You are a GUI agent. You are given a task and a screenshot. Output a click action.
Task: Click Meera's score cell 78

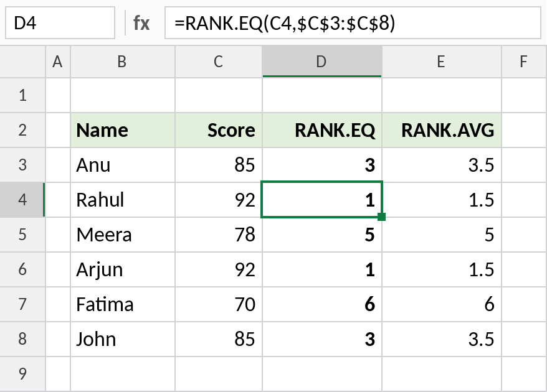[x=219, y=235]
